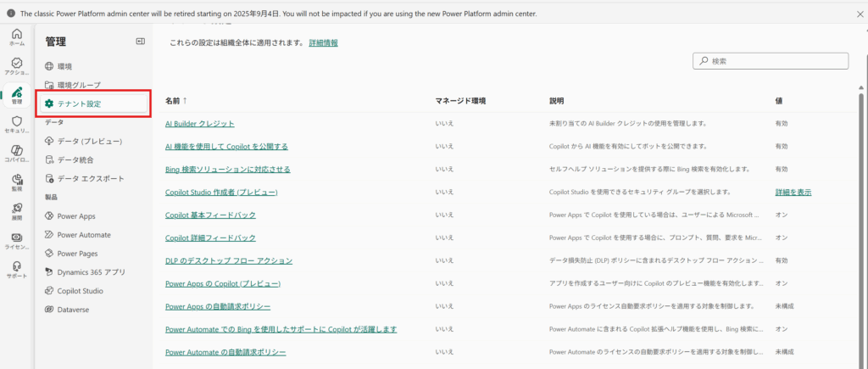This screenshot has width=868, height=369.
Task: Select 環境グループ in the management menu
Action: 78,85
